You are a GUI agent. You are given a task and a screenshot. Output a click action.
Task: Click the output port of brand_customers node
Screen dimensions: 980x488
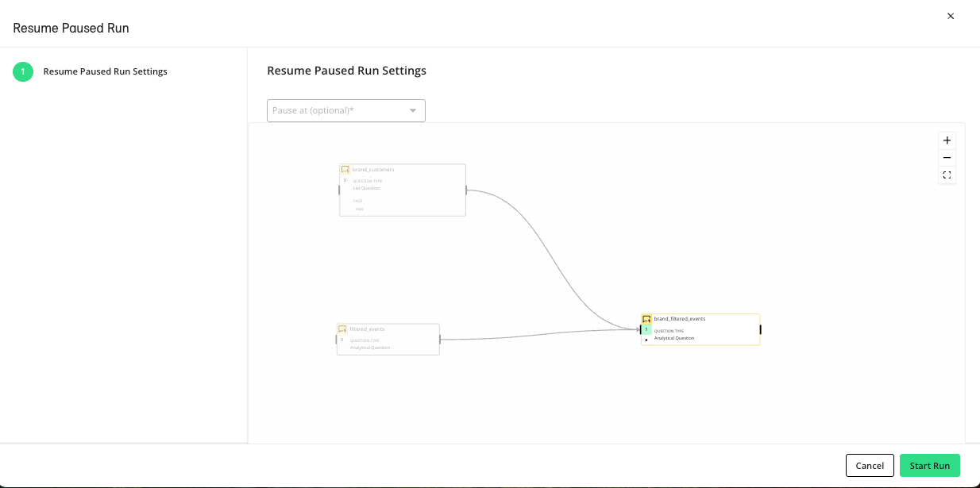coord(466,190)
